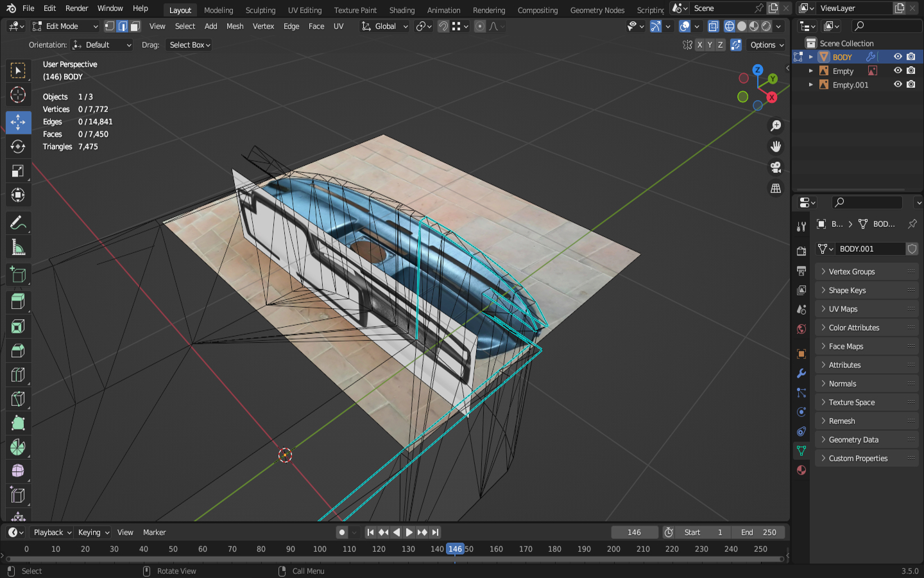Viewport: 924px width, 578px height.
Task: Select the Add Cube tool
Action: 18,275
